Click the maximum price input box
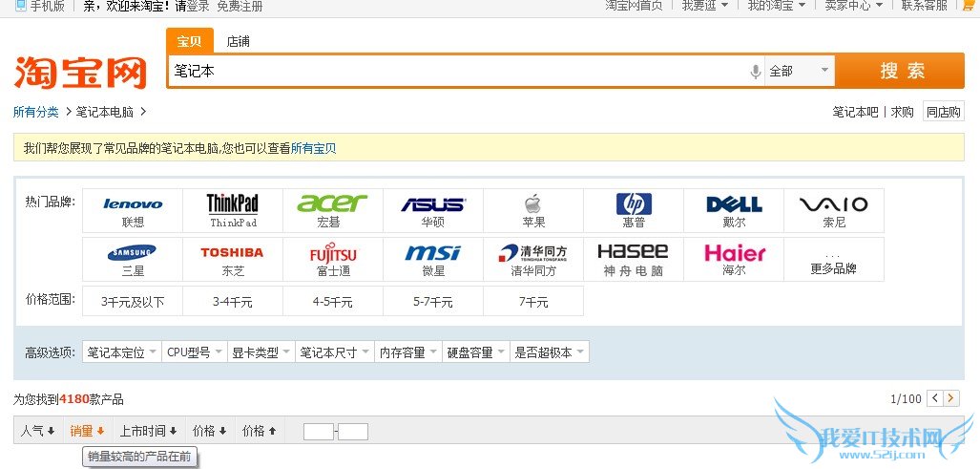 point(353,432)
